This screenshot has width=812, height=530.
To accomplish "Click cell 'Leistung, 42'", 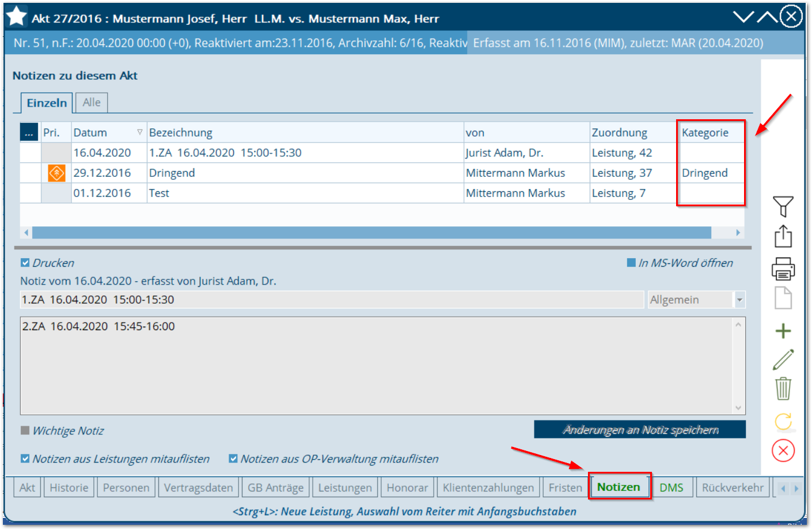I will tap(622, 153).
